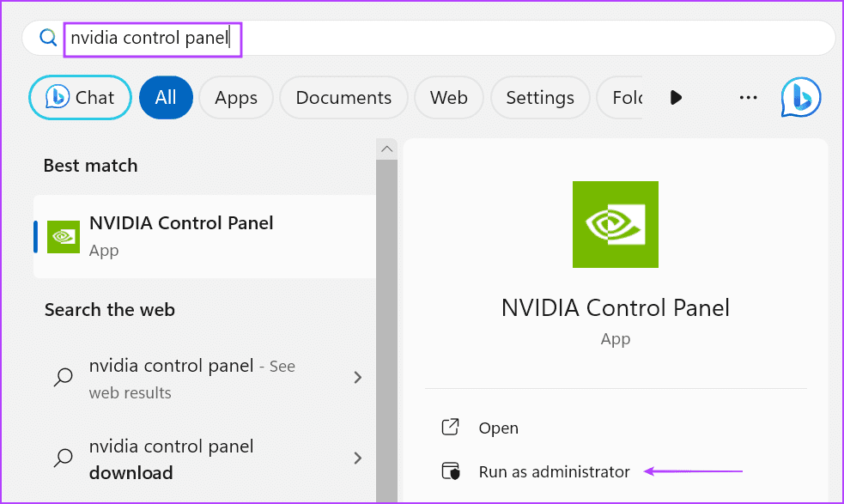Switch to the Apps filter tab
This screenshot has width=844, height=504.
[236, 97]
